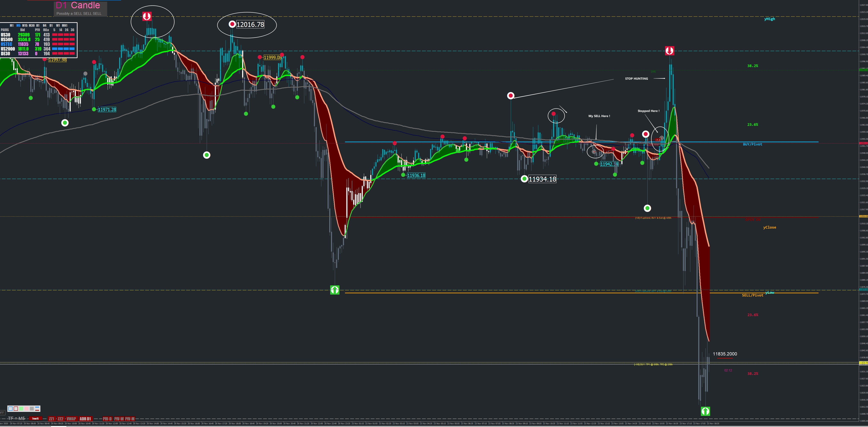Toggle the VWAP indicator button

click(x=72, y=419)
